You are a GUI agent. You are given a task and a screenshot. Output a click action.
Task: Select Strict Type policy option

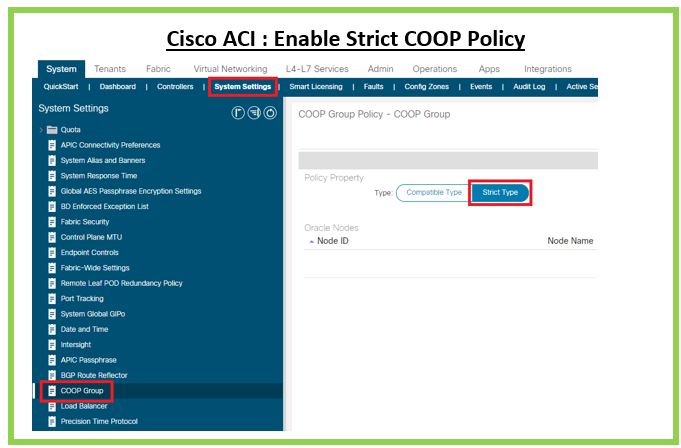(499, 192)
